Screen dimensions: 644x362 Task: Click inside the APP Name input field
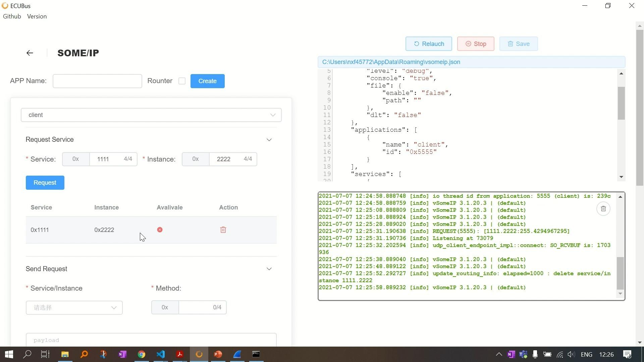tap(97, 81)
